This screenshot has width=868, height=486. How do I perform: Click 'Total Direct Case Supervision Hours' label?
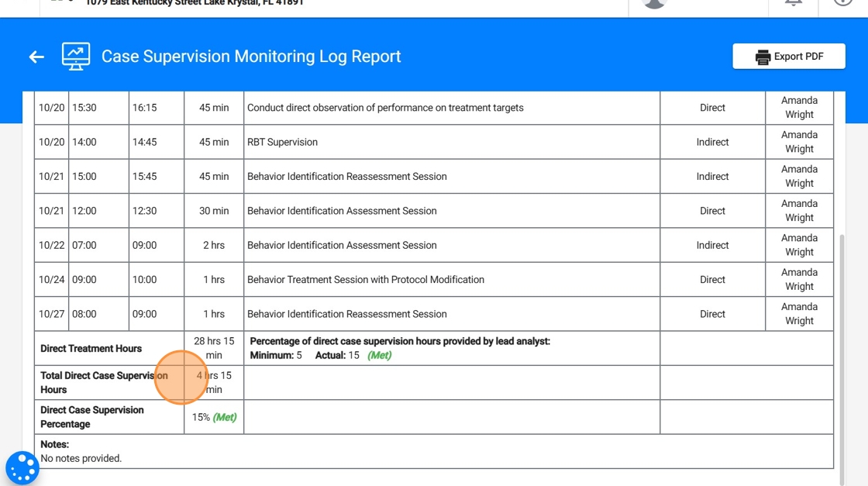coord(104,382)
